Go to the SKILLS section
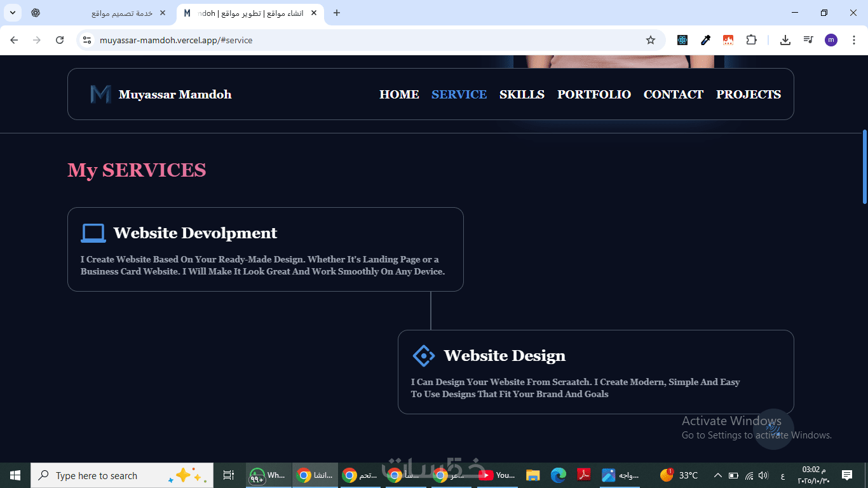Screen dimensions: 868x488 [x=522, y=95]
